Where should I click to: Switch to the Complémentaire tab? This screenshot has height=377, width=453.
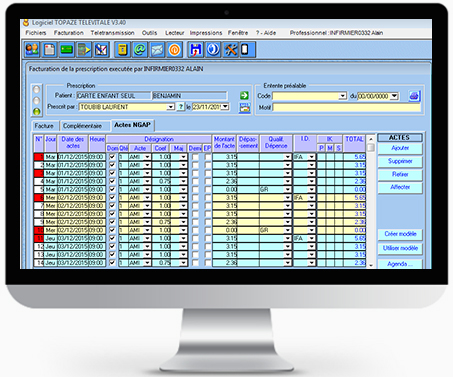[83, 126]
